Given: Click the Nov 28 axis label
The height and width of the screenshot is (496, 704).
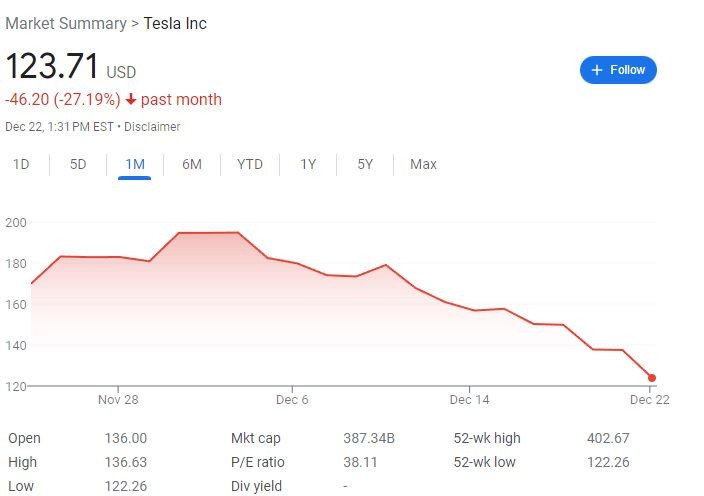Looking at the screenshot, I should [x=118, y=400].
